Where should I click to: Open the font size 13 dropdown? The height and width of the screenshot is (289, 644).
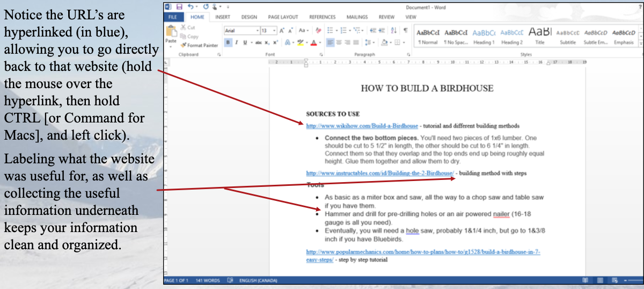coord(275,31)
